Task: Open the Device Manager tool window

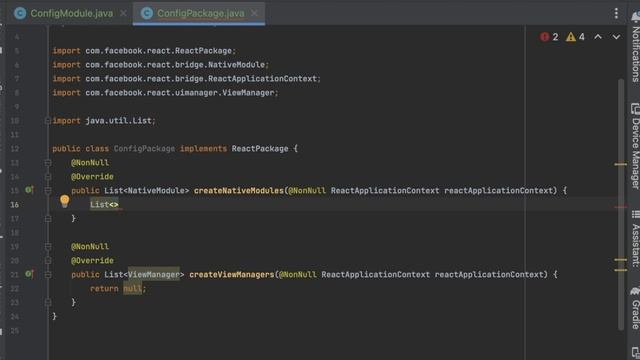Action: pos(635,146)
